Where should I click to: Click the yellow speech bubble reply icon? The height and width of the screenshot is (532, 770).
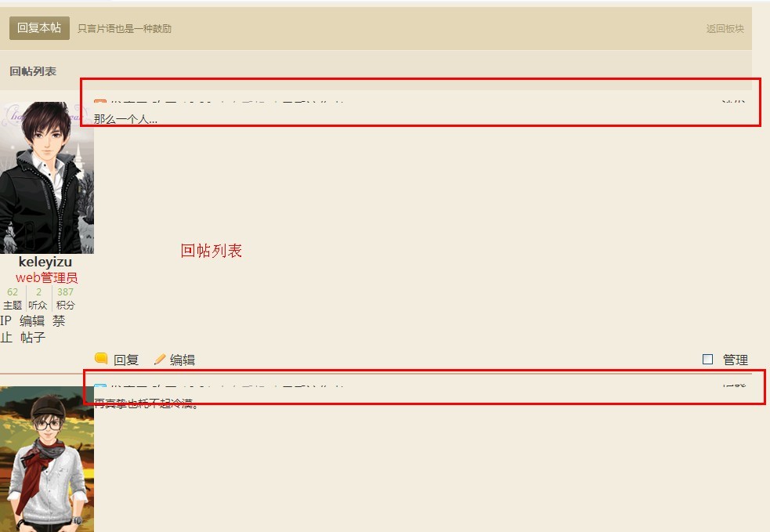101,359
